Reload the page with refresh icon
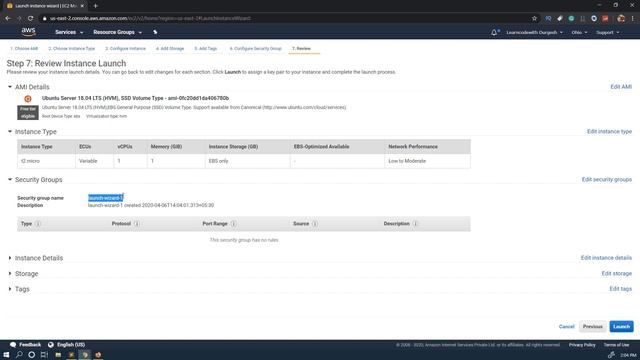 point(30,18)
